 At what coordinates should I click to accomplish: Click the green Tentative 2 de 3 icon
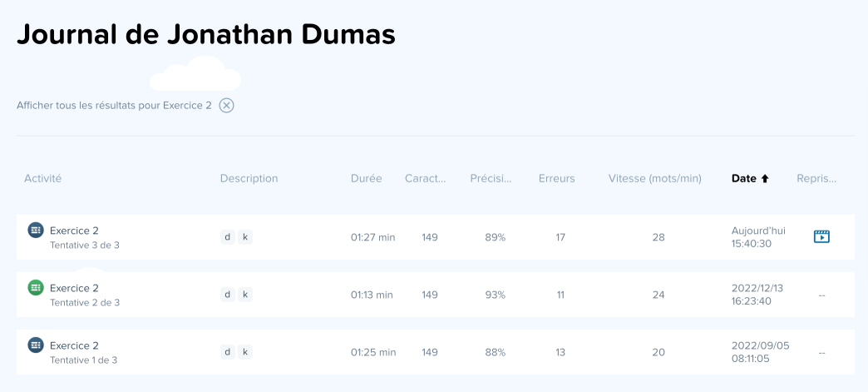36,288
